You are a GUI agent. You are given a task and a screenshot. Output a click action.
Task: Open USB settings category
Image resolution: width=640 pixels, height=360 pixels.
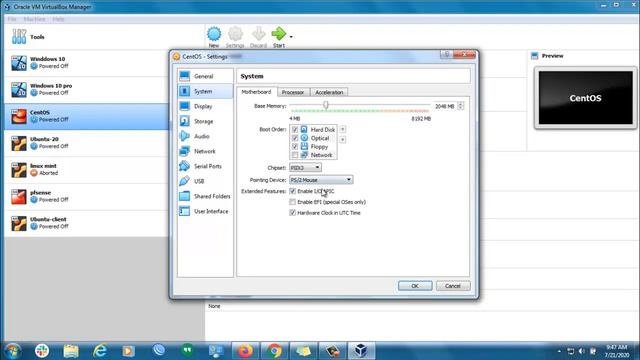tap(205, 181)
